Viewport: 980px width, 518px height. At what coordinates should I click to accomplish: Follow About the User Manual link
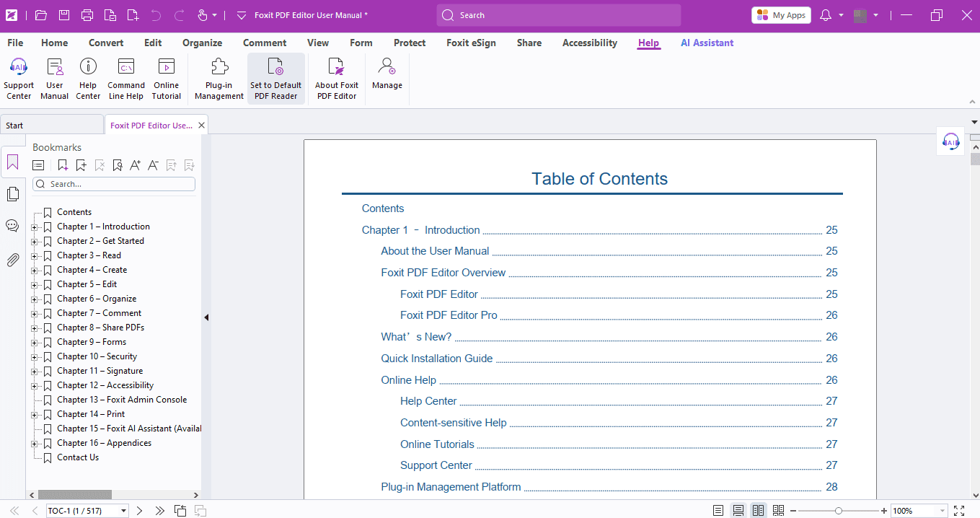coord(435,251)
